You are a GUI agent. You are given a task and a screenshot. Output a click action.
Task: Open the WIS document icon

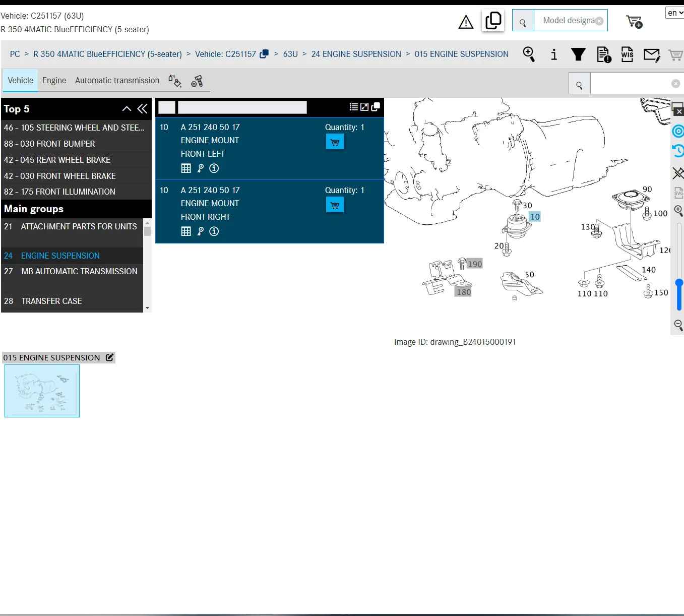click(x=627, y=54)
